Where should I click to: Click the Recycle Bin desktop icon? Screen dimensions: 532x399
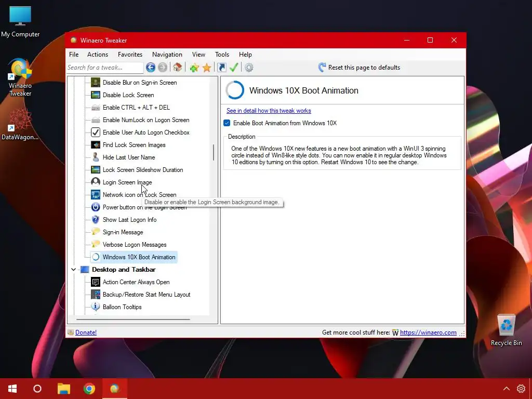[506, 330]
